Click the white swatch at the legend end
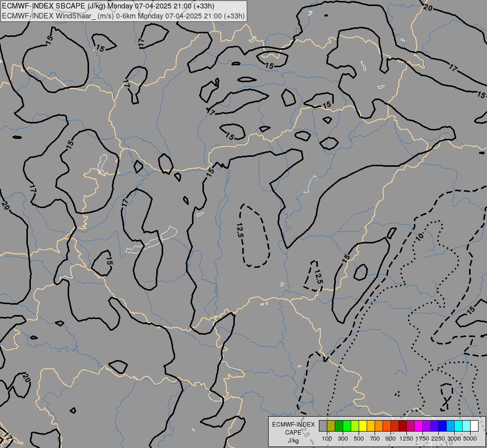The width and height of the screenshot is (487, 448). coord(474,426)
